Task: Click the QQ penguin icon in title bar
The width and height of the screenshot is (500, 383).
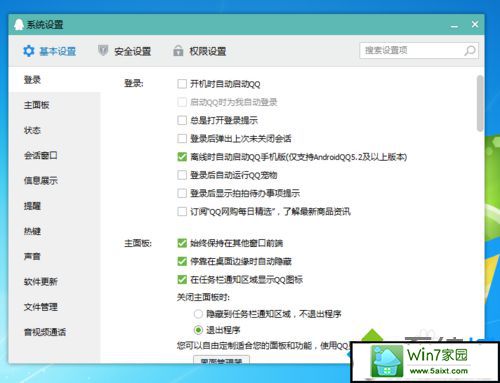Action: [x=19, y=24]
